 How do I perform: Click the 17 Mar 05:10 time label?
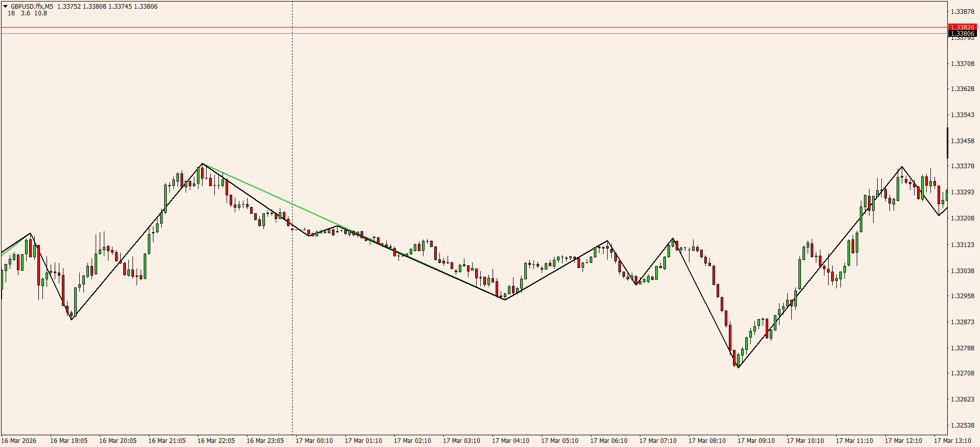pyautogui.click(x=560, y=441)
